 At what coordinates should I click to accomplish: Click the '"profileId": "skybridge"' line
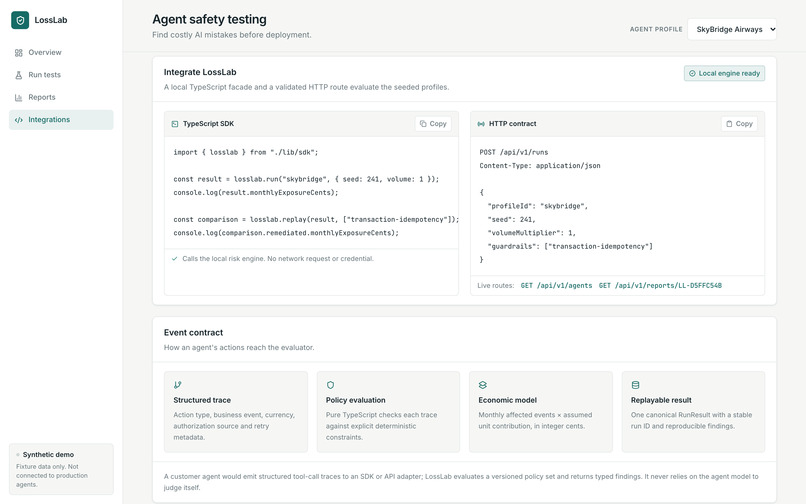(538, 206)
